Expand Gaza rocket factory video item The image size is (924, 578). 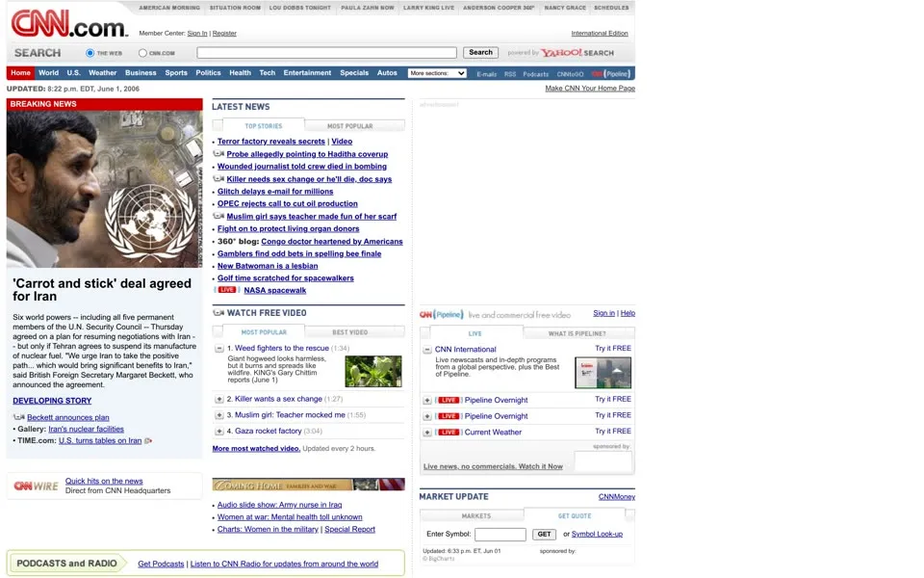219,432
